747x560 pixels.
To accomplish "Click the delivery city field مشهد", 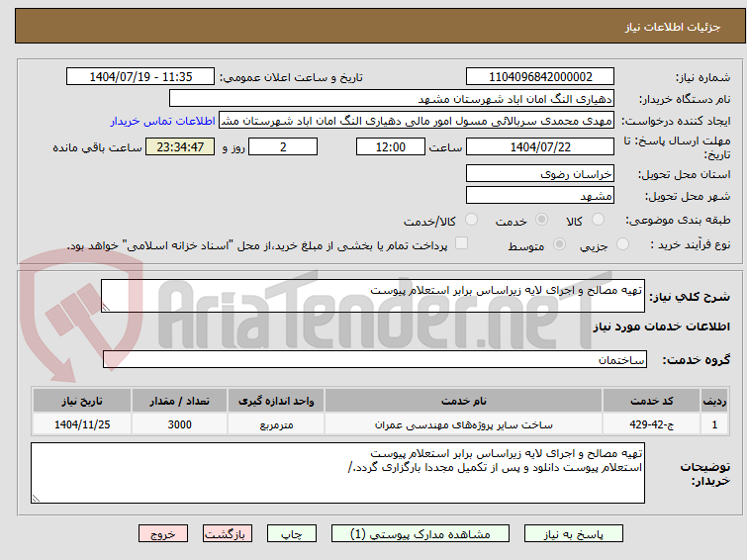I will pyautogui.click(x=540, y=195).
